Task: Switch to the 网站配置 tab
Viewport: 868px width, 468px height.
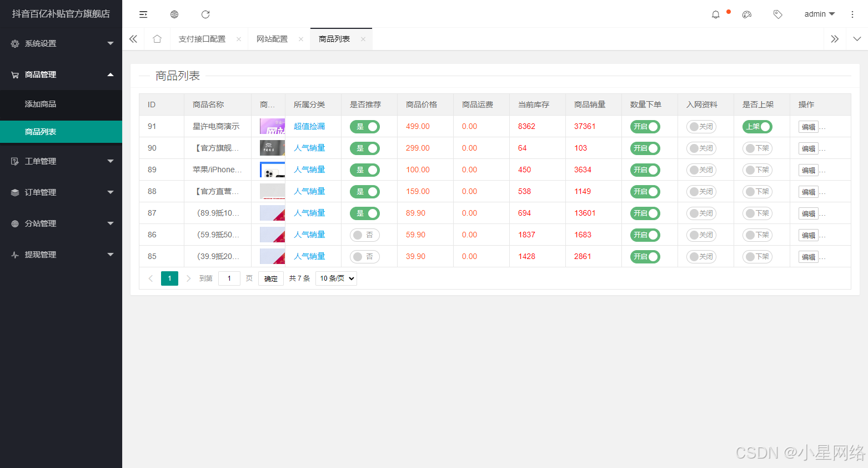Action: [x=272, y=39]
